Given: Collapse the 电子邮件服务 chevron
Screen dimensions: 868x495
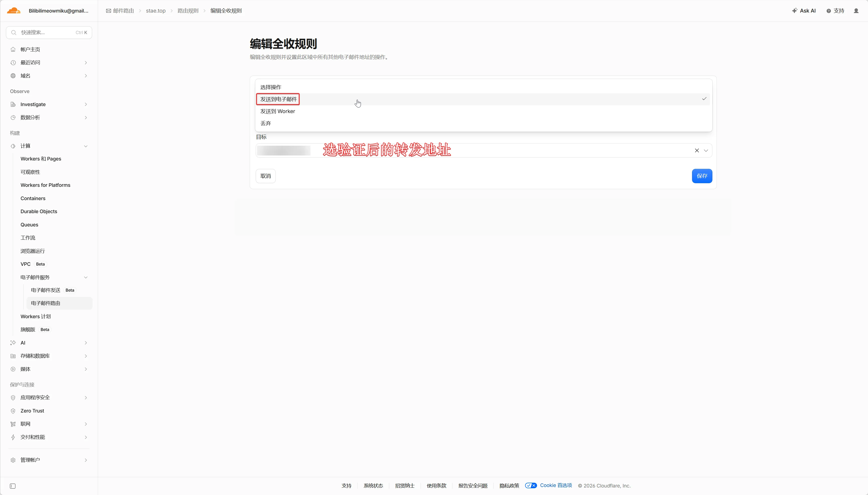Looking at the screenshot, I should (86, 277).
